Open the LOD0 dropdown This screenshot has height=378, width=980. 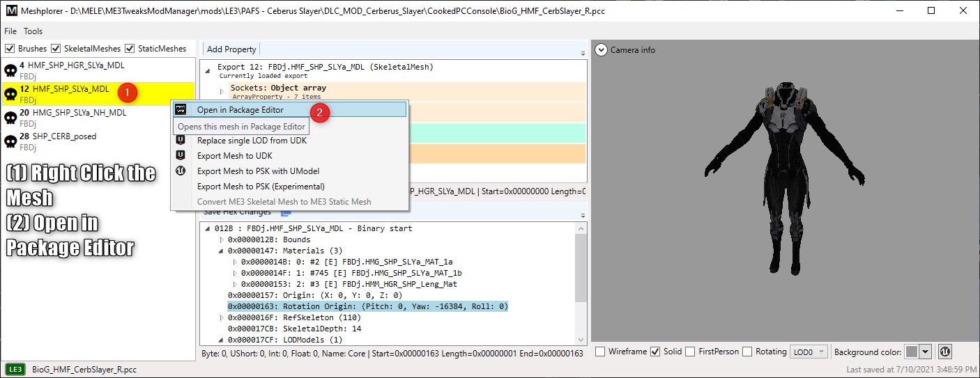click(809, 352)
